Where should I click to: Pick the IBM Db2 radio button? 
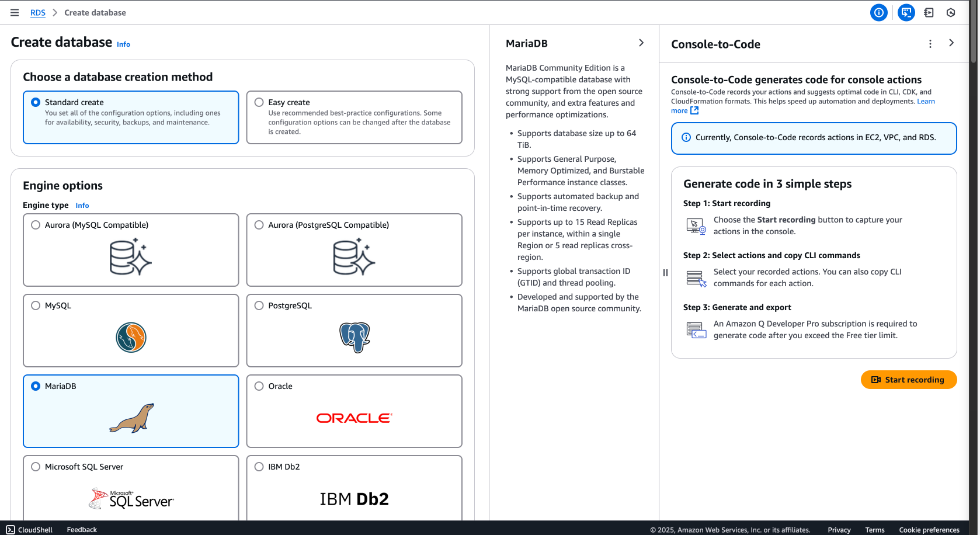pyautogui.click(x=259, y=467)
